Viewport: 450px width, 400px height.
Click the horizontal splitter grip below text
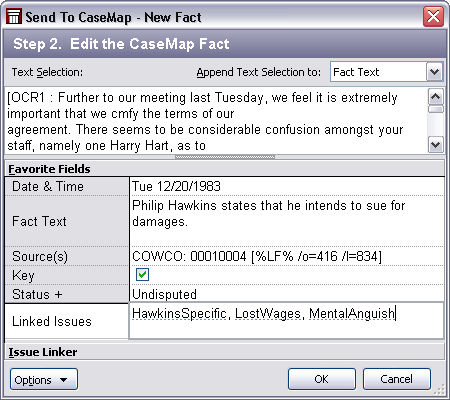click(x=225, y=157)
